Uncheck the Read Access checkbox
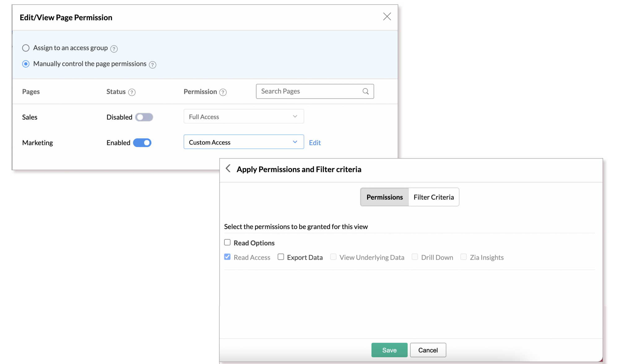 coord(227,257)
